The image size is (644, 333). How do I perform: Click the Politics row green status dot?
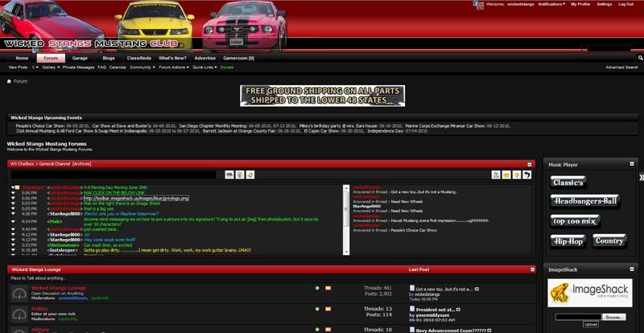click(x=317, y=309)
